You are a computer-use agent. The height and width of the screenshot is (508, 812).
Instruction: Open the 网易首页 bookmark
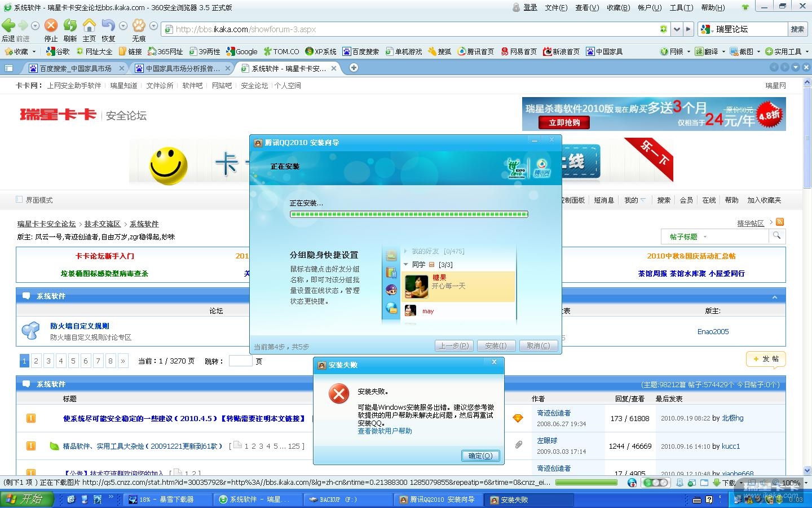pyautogui.click(x=519, y=51)
